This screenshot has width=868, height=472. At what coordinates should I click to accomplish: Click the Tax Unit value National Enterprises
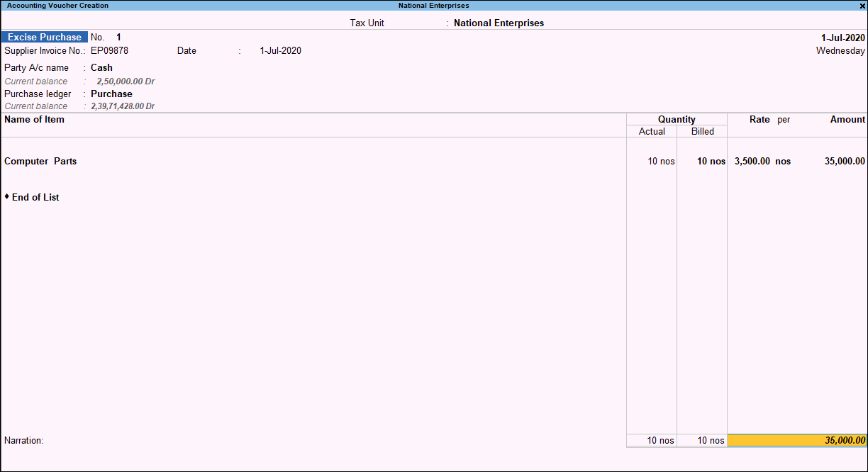(498, 23)
